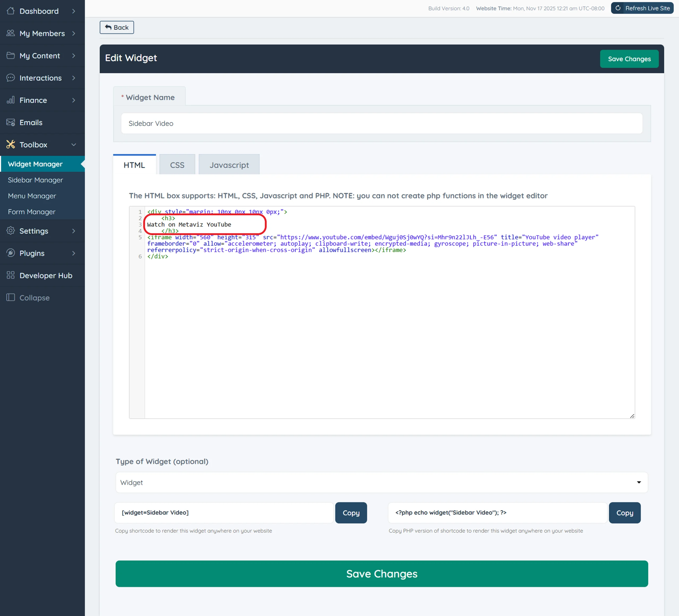Expand the Finance submenu arrow
The image size is (679, 616).
pos(73,100)
